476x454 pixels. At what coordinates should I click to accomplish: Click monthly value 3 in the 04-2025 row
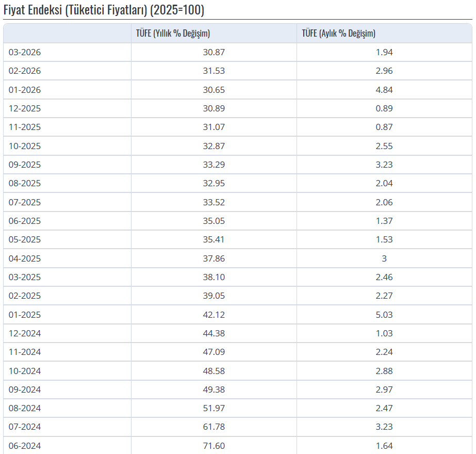(384, 258)
